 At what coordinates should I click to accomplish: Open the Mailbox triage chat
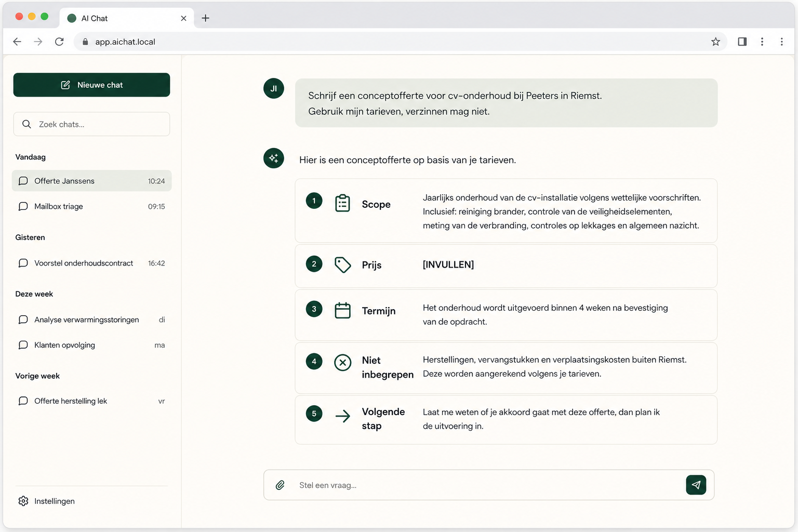coord(91,206)
